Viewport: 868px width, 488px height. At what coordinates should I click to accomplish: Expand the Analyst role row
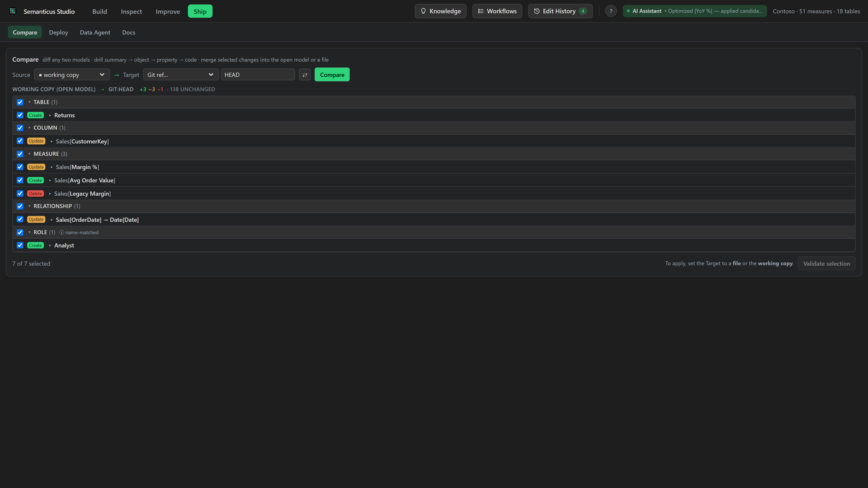pyautogui.click(x=50, y=245)
